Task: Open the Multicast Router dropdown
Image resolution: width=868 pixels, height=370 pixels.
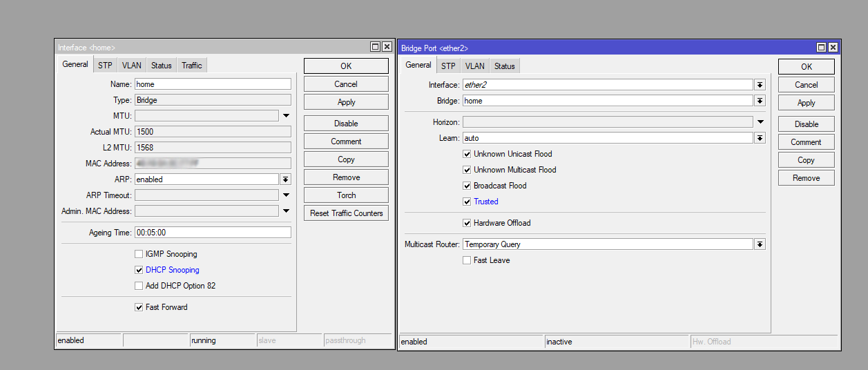Action: tap(760, 244)
